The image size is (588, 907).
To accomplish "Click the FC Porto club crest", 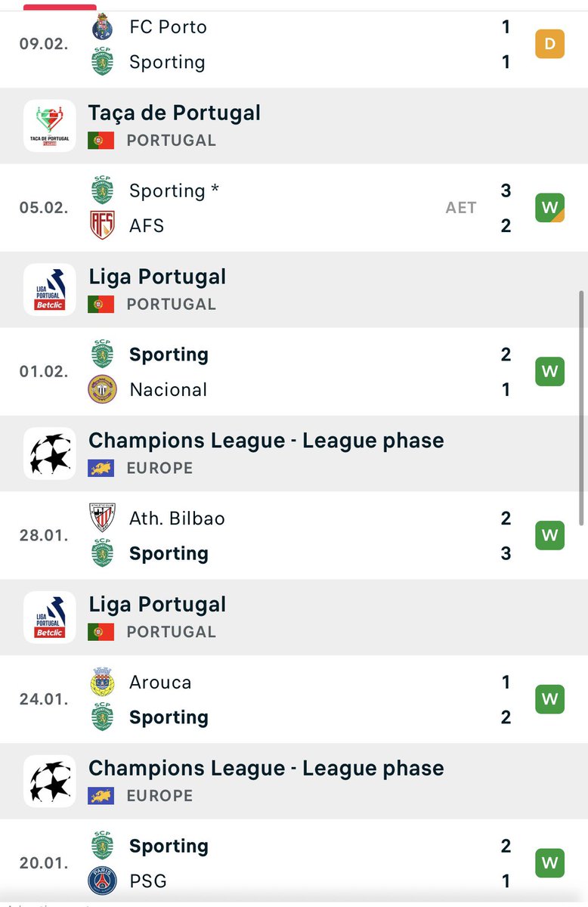I will 102,27.
